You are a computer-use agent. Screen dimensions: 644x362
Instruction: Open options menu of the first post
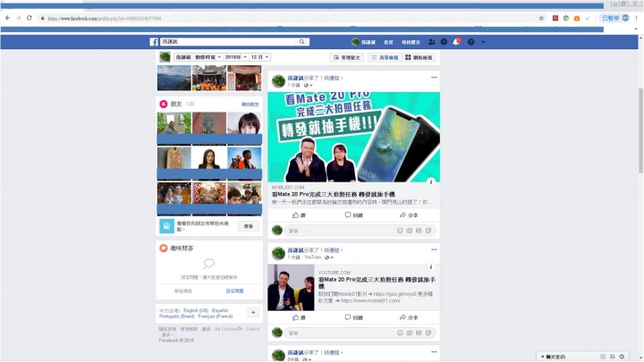[x=434, y=77]
